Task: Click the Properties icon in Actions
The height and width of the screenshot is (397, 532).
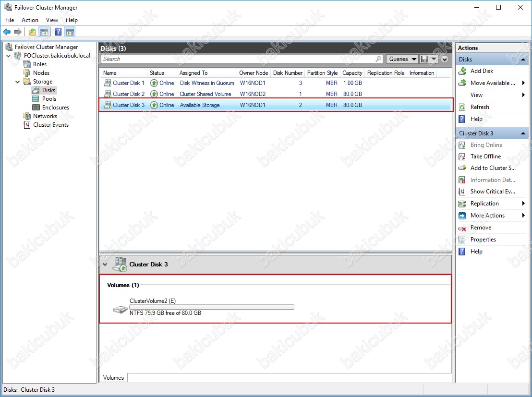Action: [462, 240]
